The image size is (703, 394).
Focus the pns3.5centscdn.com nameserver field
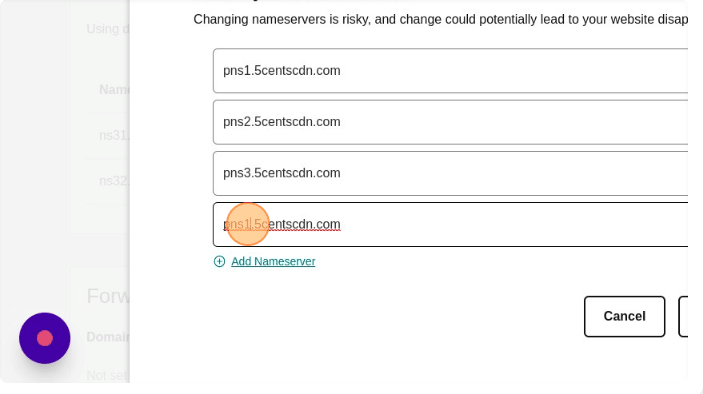450,173
